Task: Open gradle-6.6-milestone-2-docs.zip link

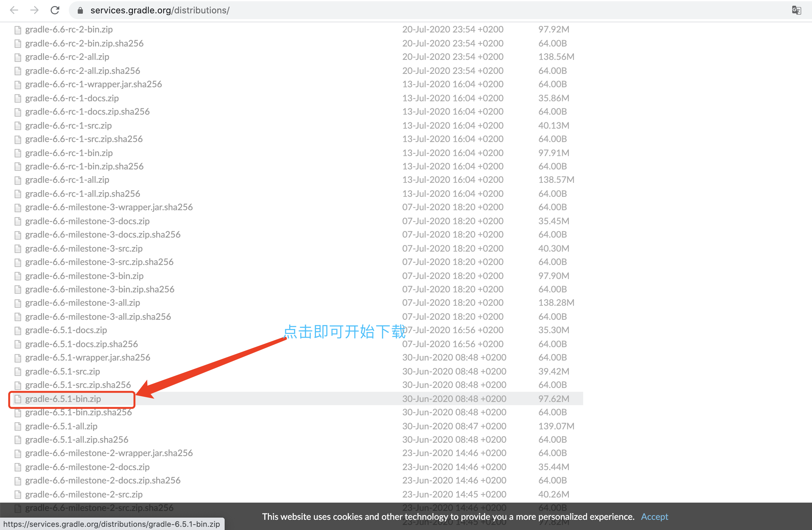Action: (x=87, y=467)
